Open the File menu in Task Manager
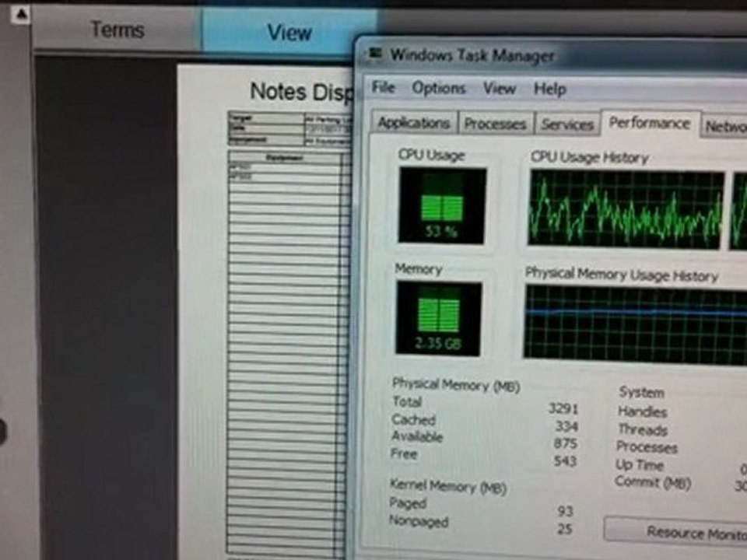This screenshot has height=560, width=747. click(x=383, y=87)
